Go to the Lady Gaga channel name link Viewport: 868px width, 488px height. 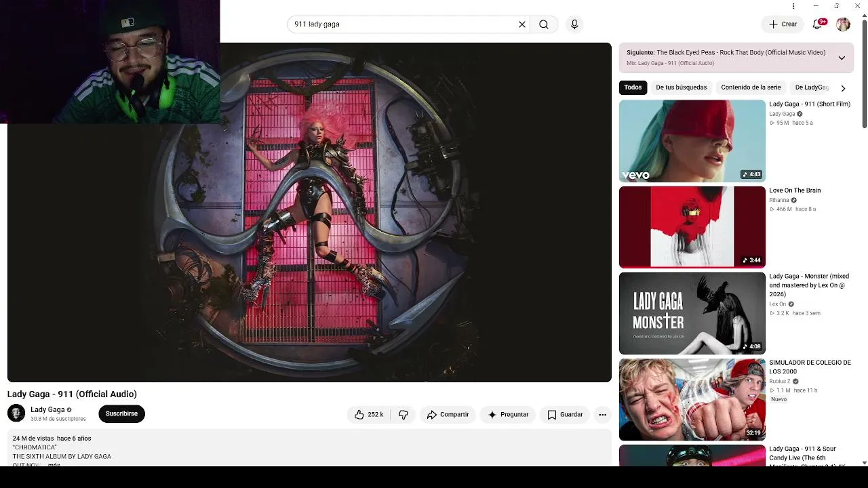[47, 409]
